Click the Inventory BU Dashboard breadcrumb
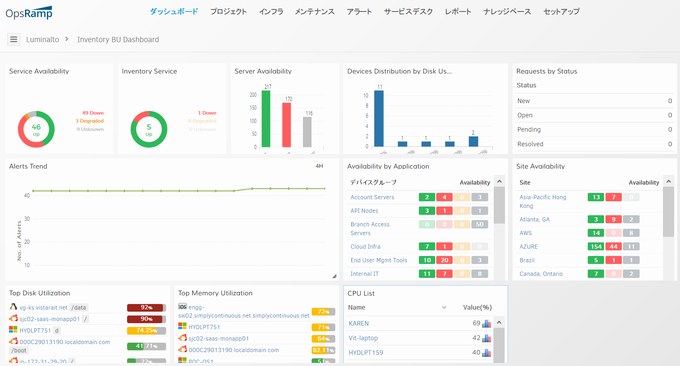Image resolution: width=680 pixels, height=366 pixels. pyautogui.click(x=118, y=39)
